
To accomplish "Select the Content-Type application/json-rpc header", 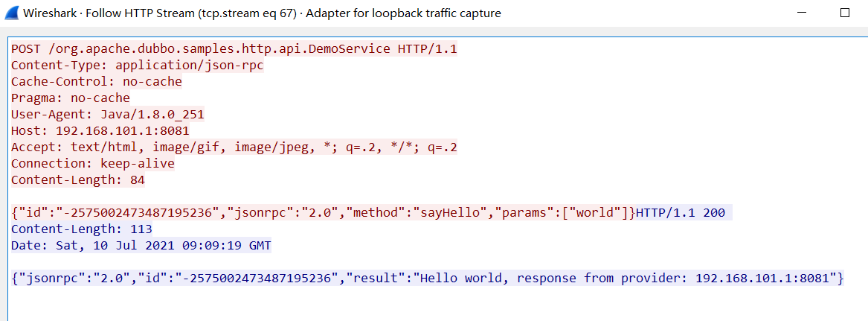I will point(137,66).
